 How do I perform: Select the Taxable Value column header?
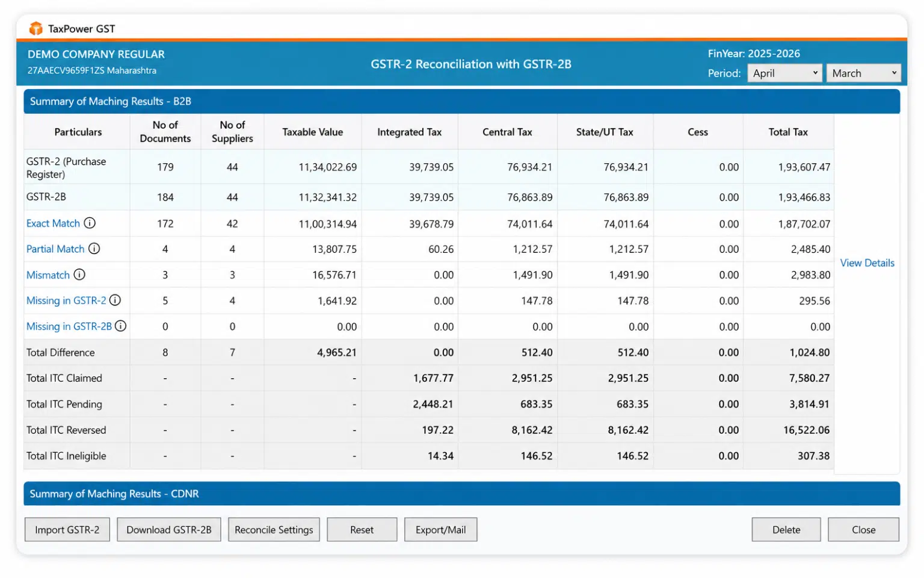tap(313, 132)
